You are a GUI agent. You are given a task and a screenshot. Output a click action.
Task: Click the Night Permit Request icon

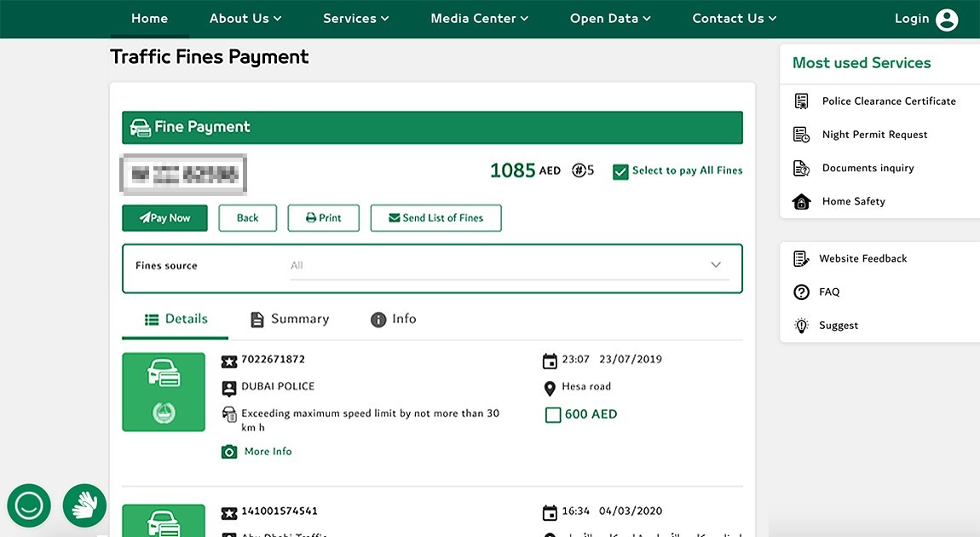(801, 135)
